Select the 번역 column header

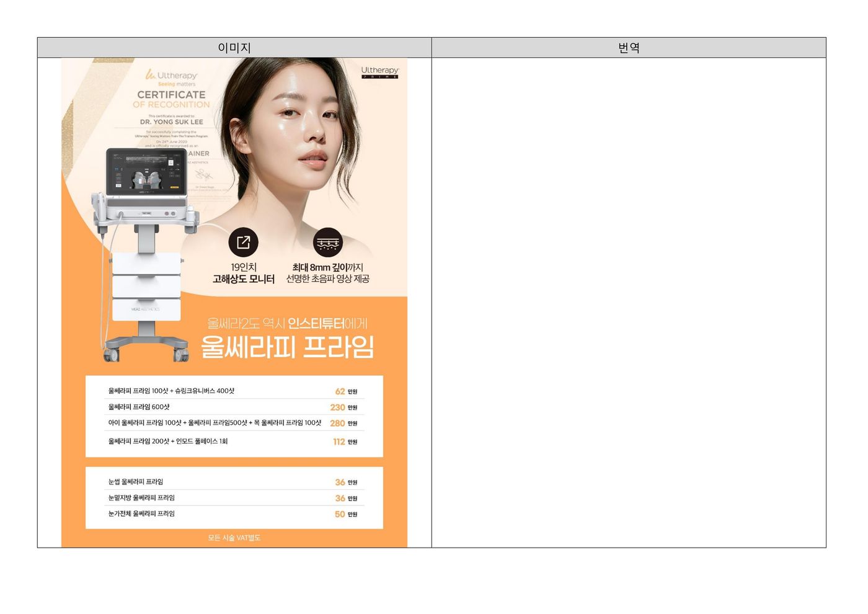coord(629,48)
